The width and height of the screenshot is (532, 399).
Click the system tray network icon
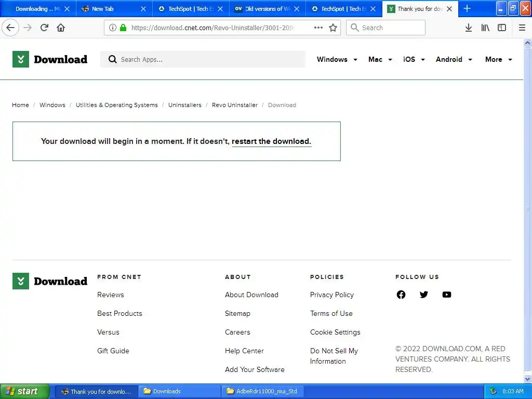494,391
